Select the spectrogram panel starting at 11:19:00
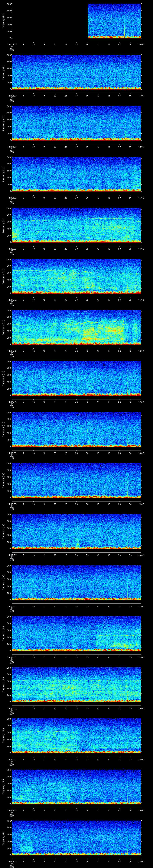The width and height of the screenshot is (153, 868). [x=76, y=531]
